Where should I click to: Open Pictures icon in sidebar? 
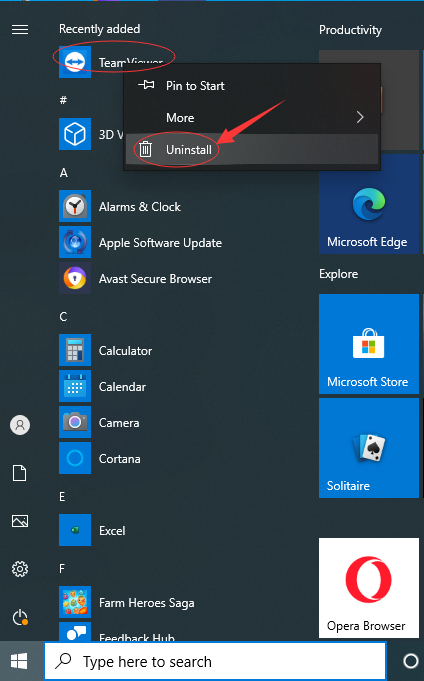(x=20, y=521)
